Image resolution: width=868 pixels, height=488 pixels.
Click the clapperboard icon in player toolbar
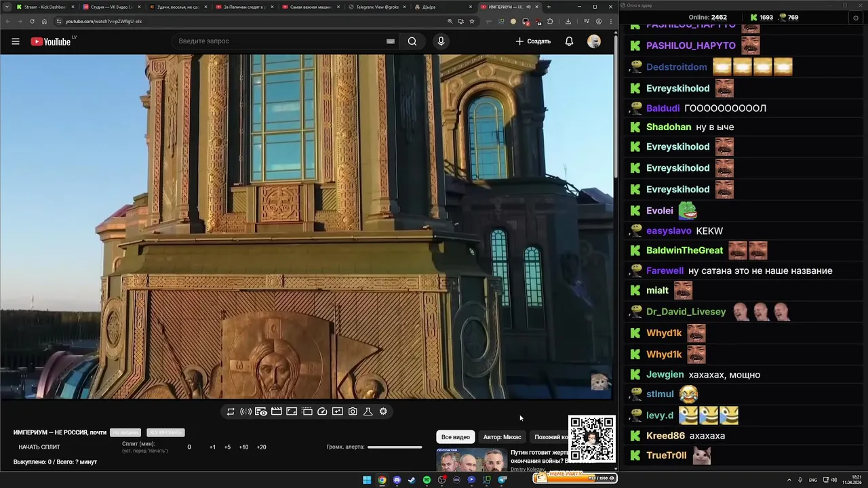pos(277,411)
